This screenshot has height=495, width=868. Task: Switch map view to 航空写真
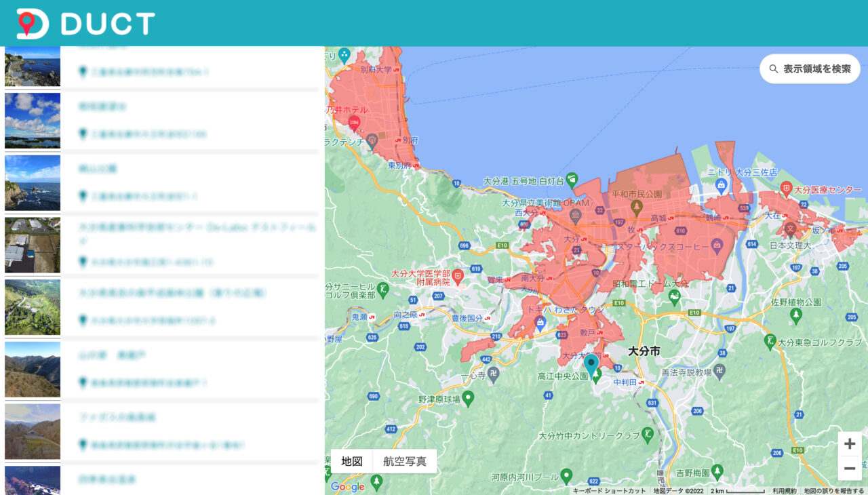click(x=405, y=462)
